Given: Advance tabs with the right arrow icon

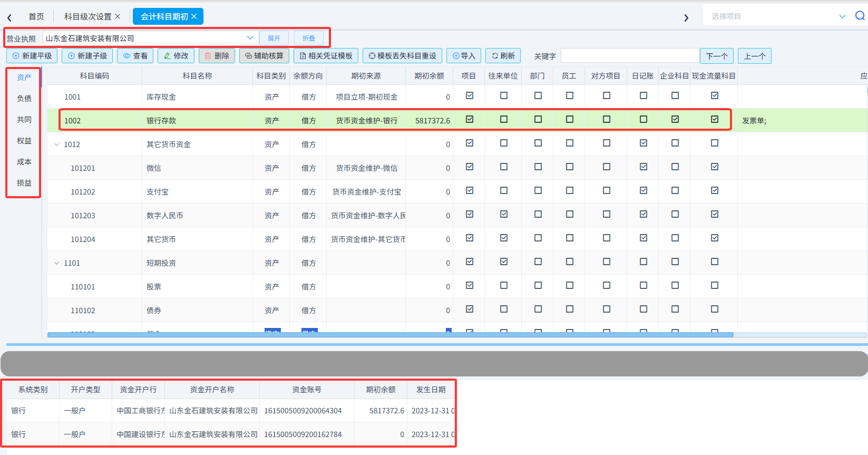Looking at the screenshot, I should click(x=686, y=17).
